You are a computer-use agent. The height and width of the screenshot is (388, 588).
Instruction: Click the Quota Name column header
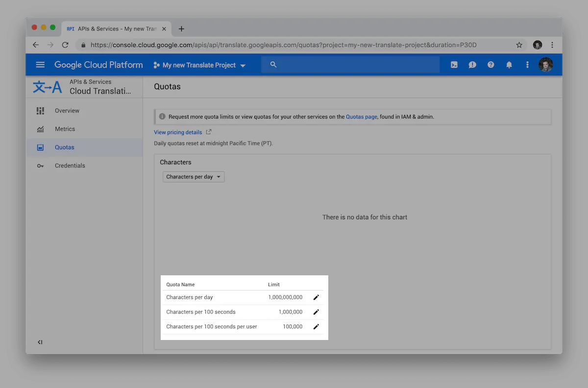click(x=180, y=285)
